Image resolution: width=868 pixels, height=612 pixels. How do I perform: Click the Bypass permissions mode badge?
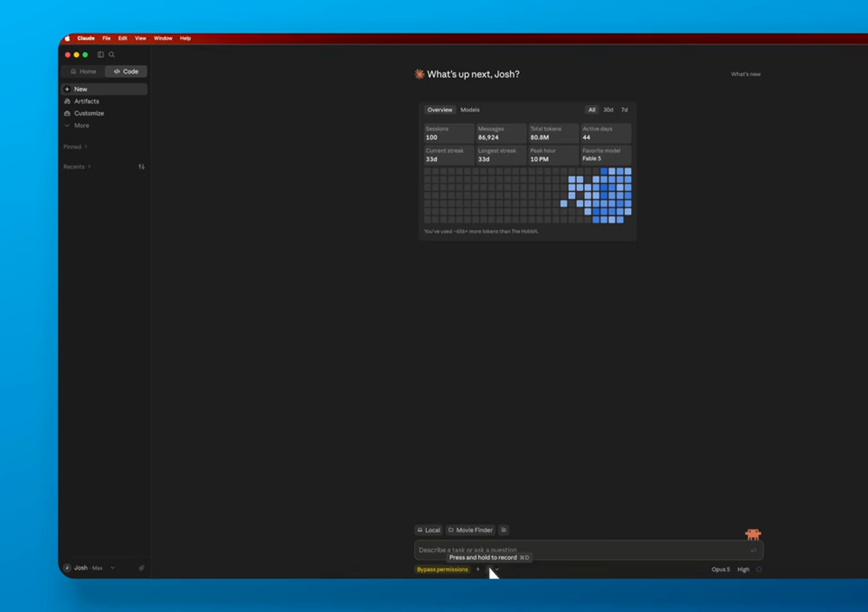pyautogui.click(x=443, y=569)
